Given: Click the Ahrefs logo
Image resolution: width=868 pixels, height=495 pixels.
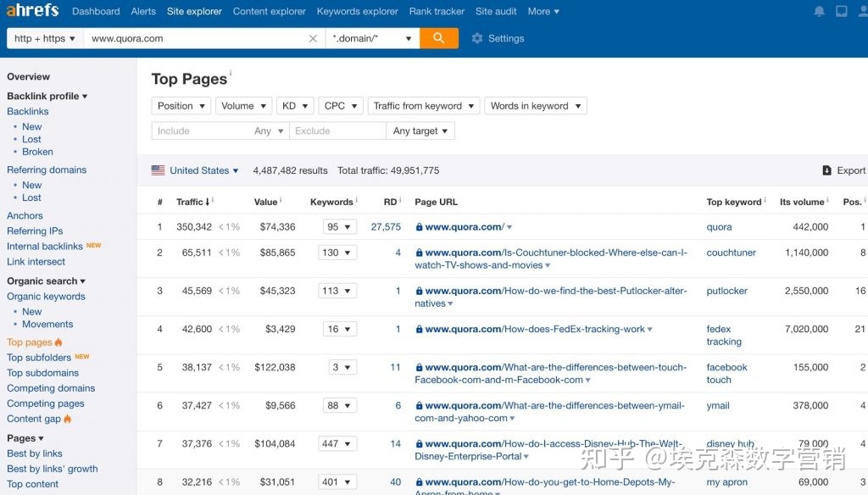Looking at the screenshot, I should [32, 10].
